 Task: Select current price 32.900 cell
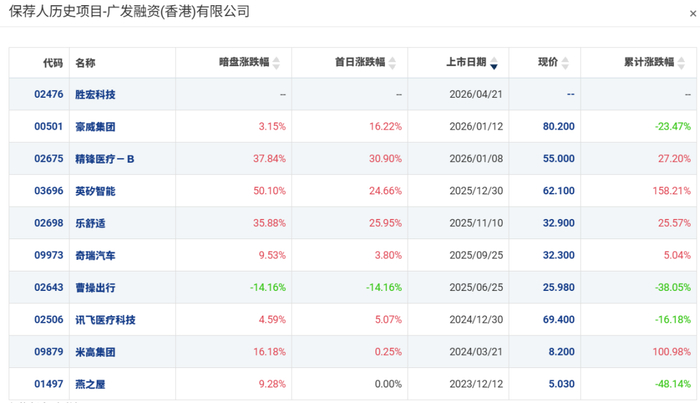pos(558,223)
